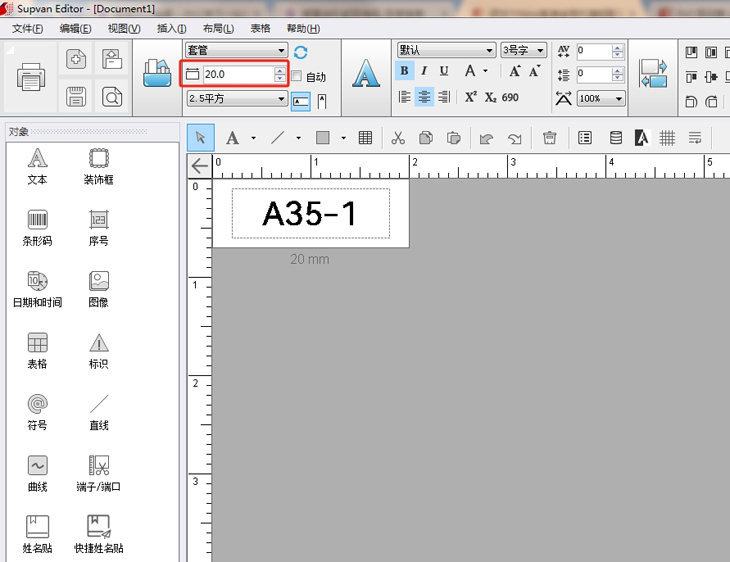
Task: Toggle bold text formatting
Action: pyautogui.click(x=404, y=71)
